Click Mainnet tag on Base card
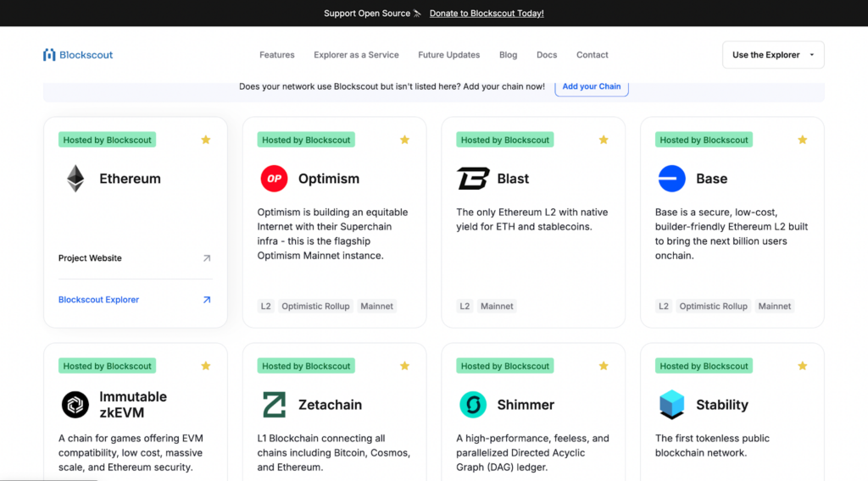868x481 pixels. point(775,307)
